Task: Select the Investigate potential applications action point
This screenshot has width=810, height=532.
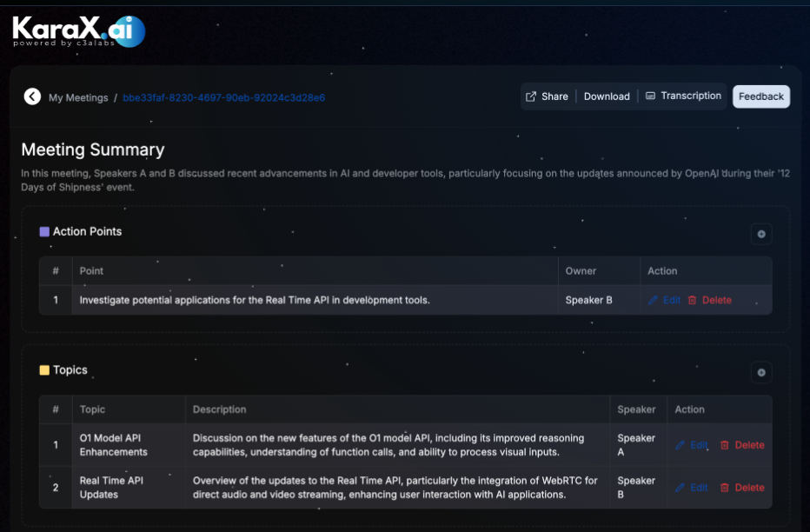Action: [255, 300]
